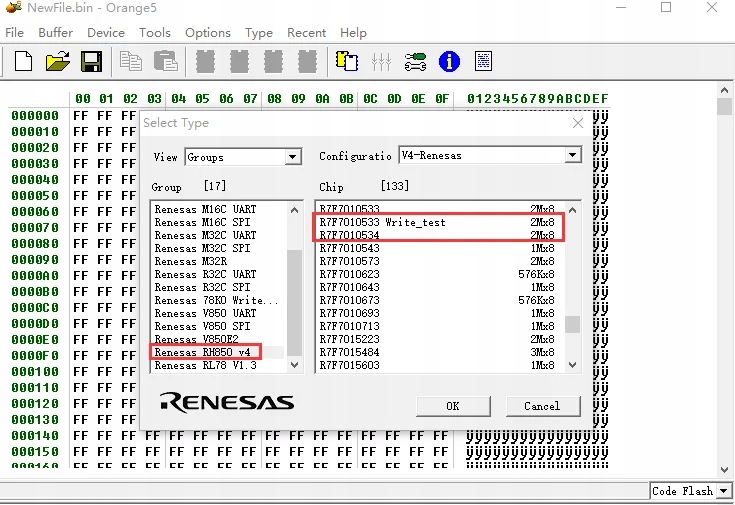
Task: Select chip R7F7010534
Action: point(437,235)
